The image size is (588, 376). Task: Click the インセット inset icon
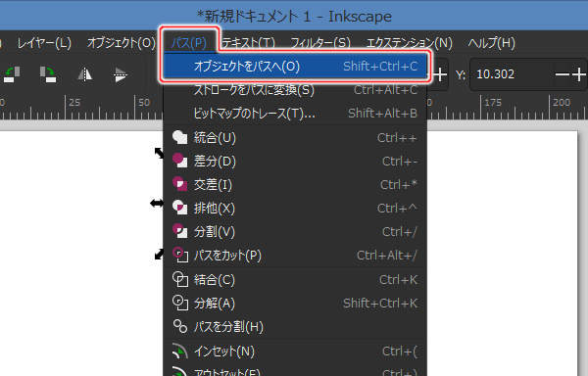point(180,352)
